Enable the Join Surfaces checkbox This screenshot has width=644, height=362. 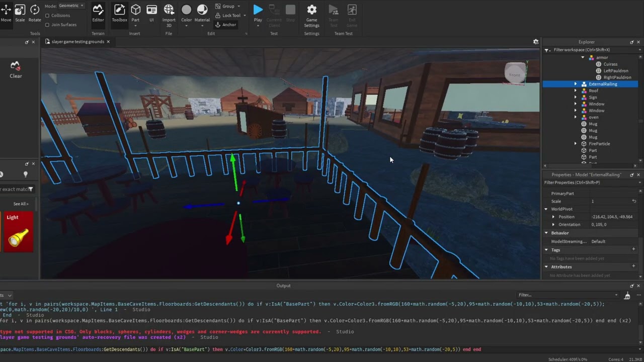pyautogui.click(x=46, y=24)
